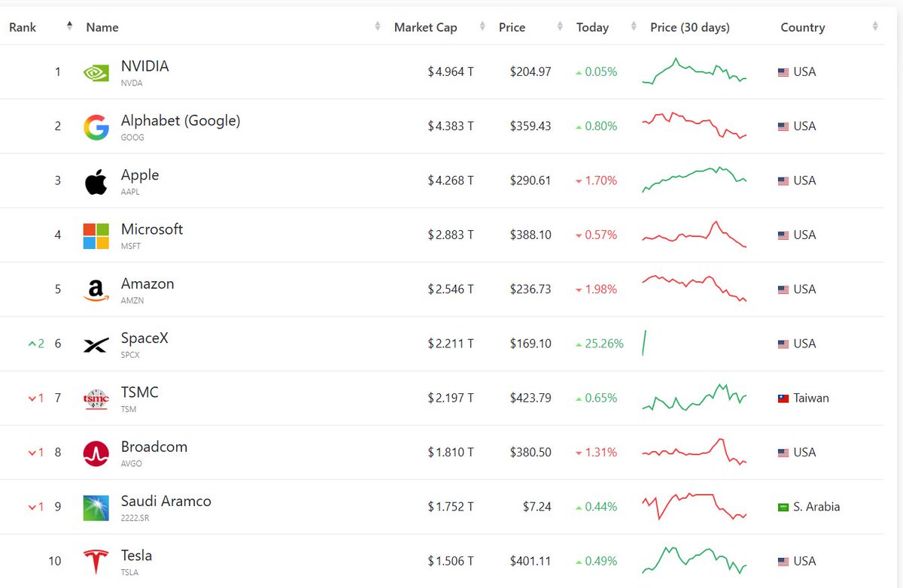Click Tesla's 30-day price sparkline
This screenshot has width=903, height=588.
tap(694, 560)
